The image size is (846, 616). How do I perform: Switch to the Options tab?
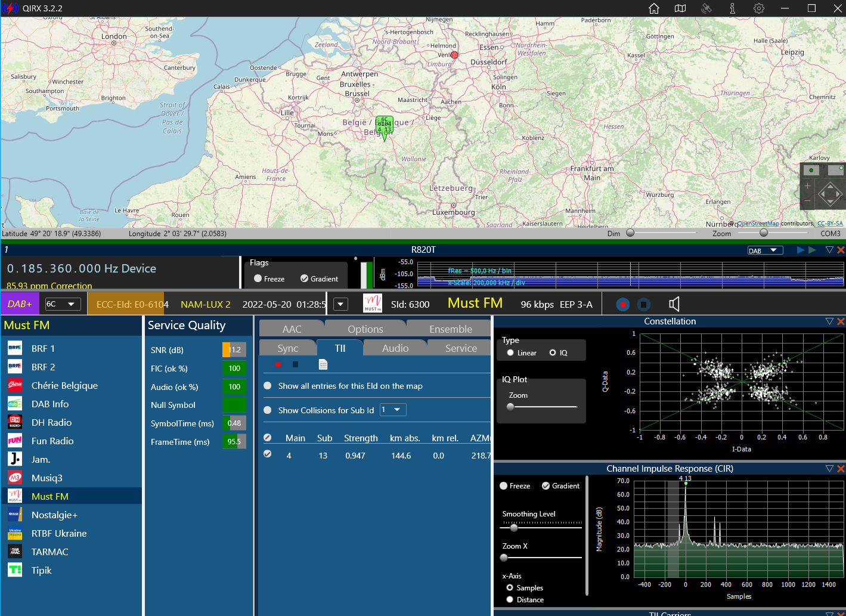tap(365, 329)
